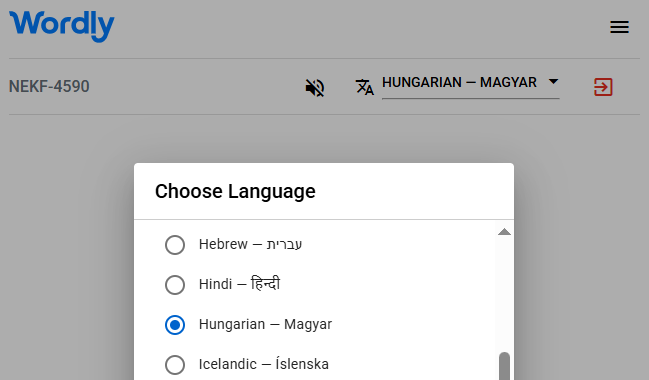The width and height of the screenshot is (649, 380).
Task: Click the dropdown arrow beside MAGYAR
Action: coord(553,82)
